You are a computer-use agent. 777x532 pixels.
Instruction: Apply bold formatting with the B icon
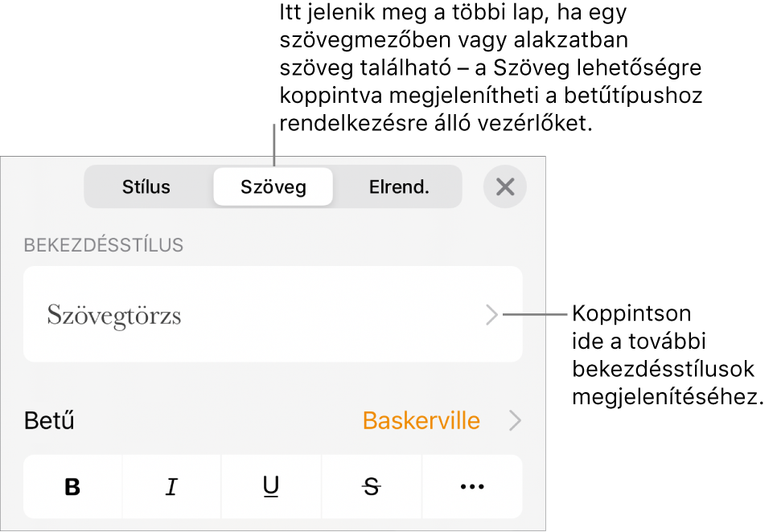click(72, 486)
